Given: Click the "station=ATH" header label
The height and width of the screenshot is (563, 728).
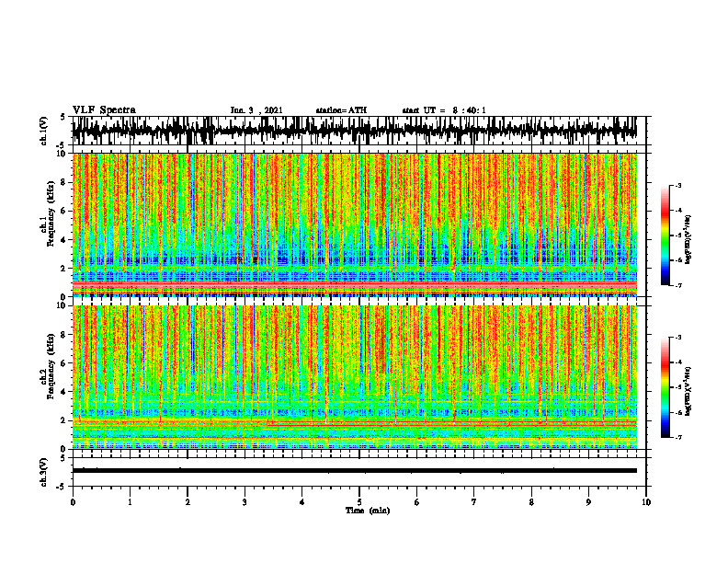Looking at the screenshot, I should (341, 110).
